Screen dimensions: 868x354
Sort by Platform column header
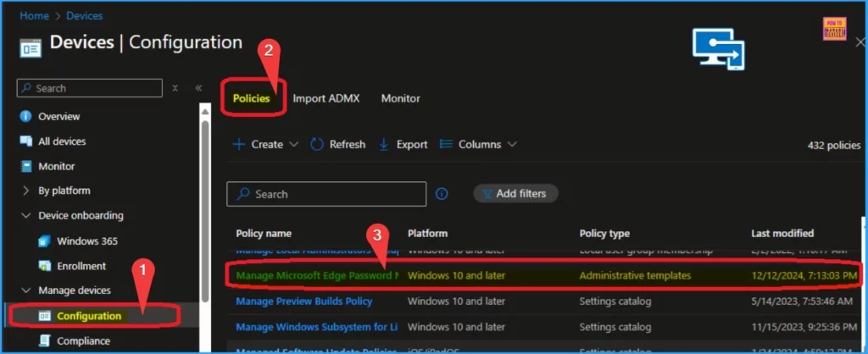click(428, 234)
